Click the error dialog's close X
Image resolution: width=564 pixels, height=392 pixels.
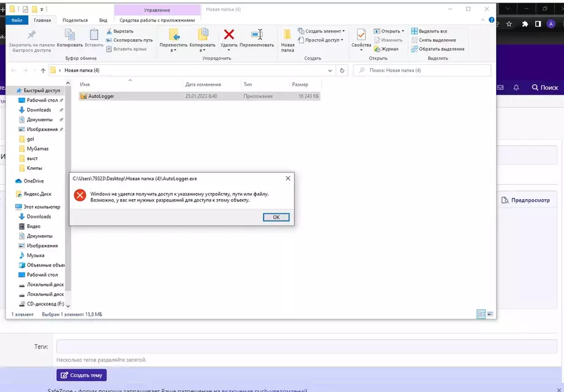pos(288,178)
